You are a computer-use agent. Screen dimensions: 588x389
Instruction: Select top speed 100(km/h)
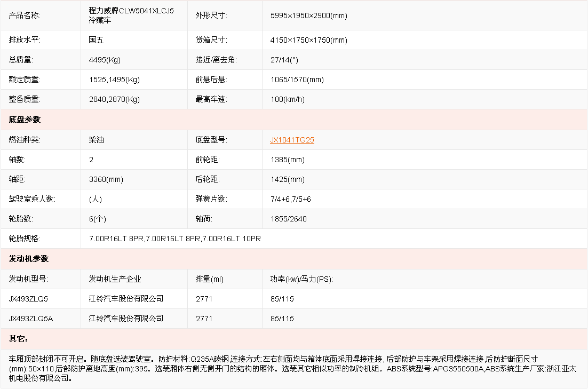point(288,99)
